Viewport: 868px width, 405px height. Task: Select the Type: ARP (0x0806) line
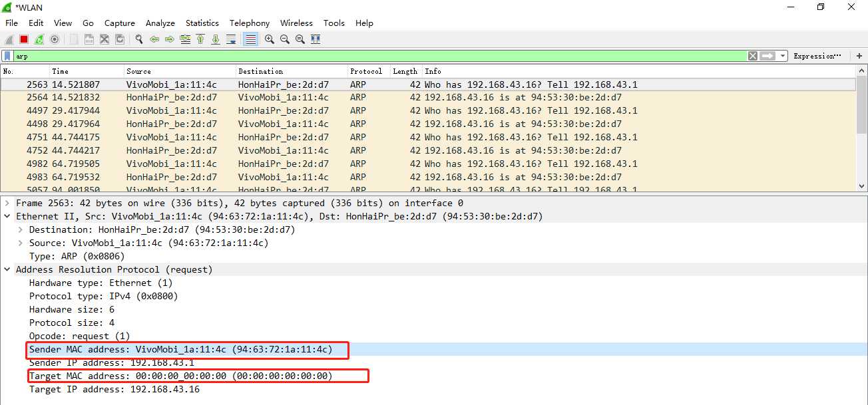click(77, 256)
